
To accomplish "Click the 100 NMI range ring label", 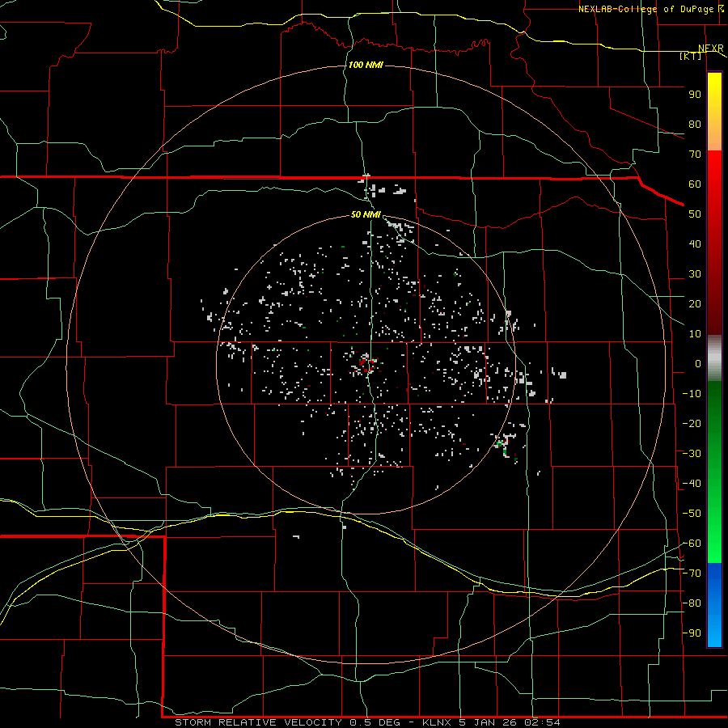I will (x=366, y=65).
